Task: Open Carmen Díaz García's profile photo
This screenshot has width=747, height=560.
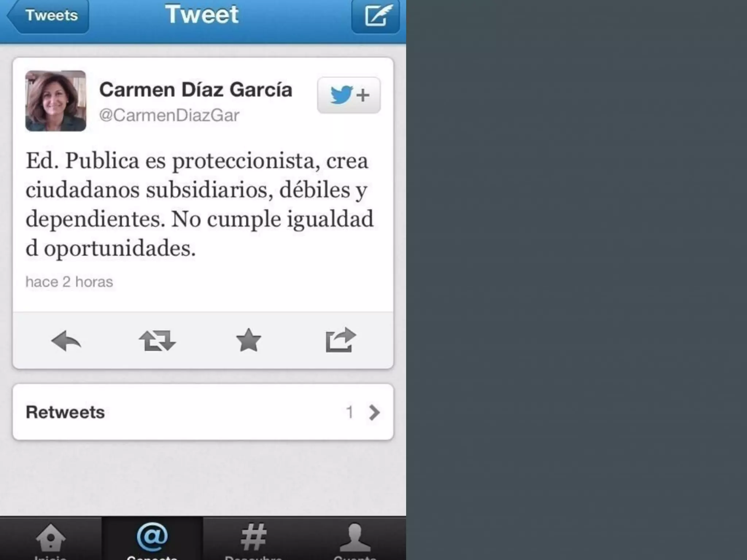Action: pos(56,101)
